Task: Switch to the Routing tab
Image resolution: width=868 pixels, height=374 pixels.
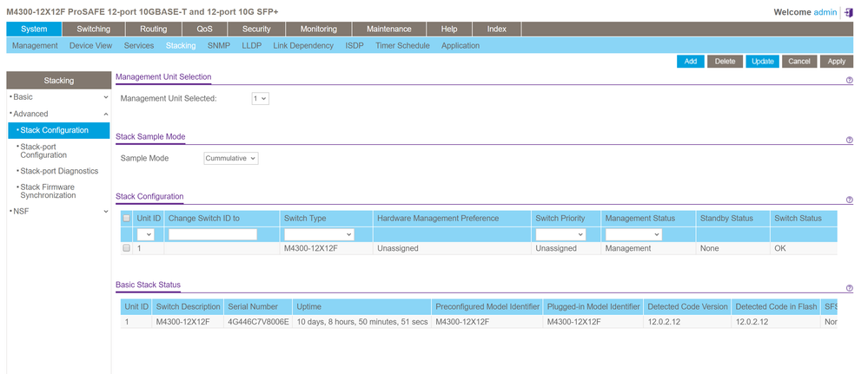Action: (x=153, y=30)
